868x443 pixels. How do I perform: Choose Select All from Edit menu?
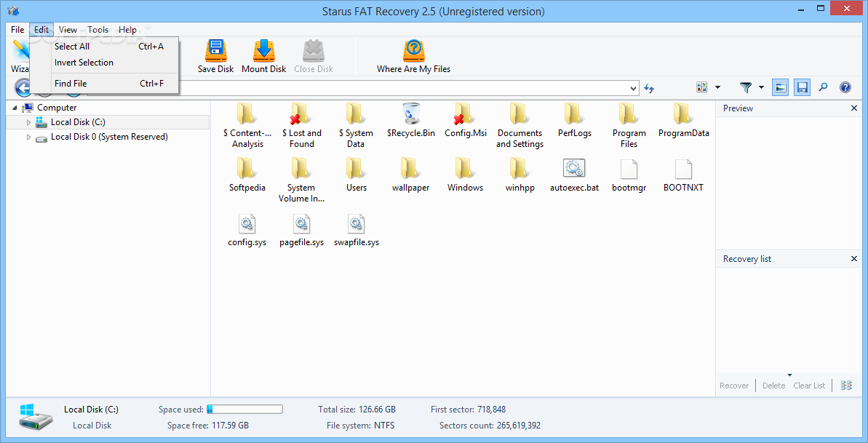coord(104,47)
